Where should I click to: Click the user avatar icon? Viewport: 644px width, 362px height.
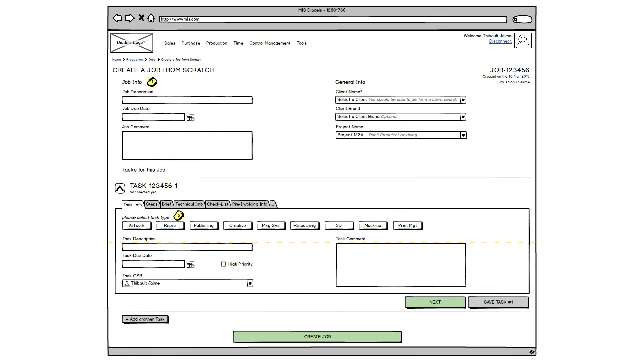click(523, 40)
